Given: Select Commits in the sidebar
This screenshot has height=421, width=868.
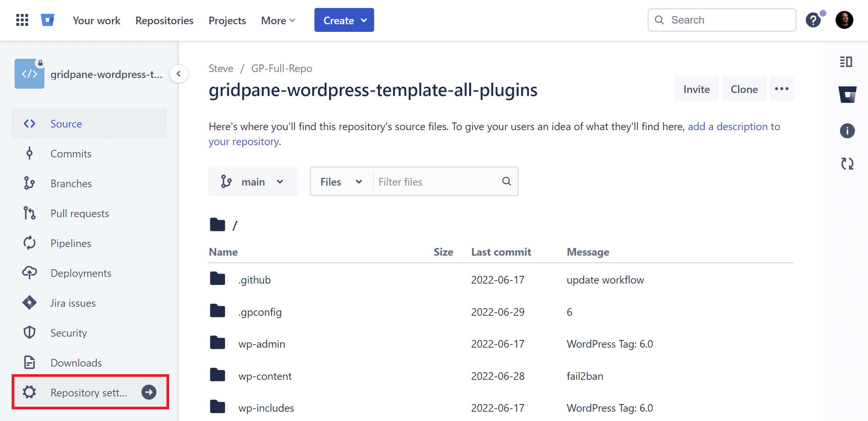Looking at the screenshot, I should (x=89, y=153).
